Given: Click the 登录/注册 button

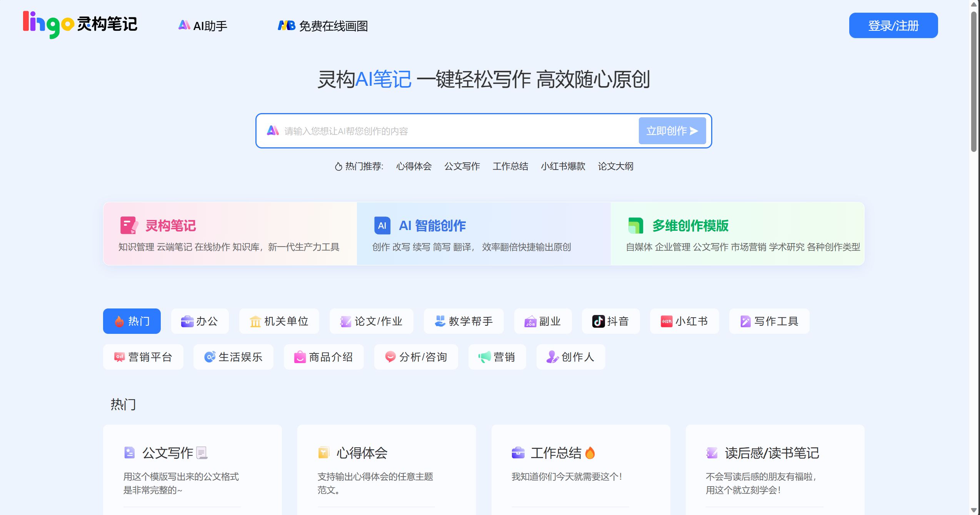Looking at the screenshot, I should [x=893, y=25].
